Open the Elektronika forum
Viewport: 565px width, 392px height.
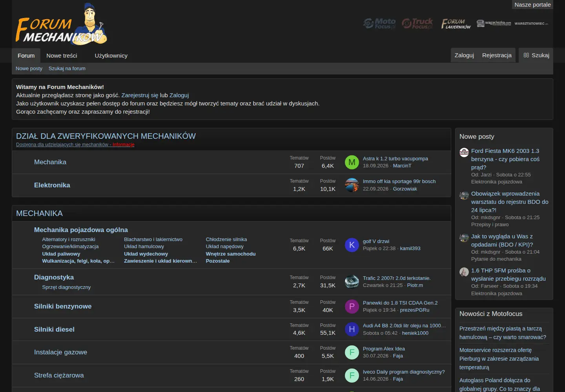[x=52, y=185]
